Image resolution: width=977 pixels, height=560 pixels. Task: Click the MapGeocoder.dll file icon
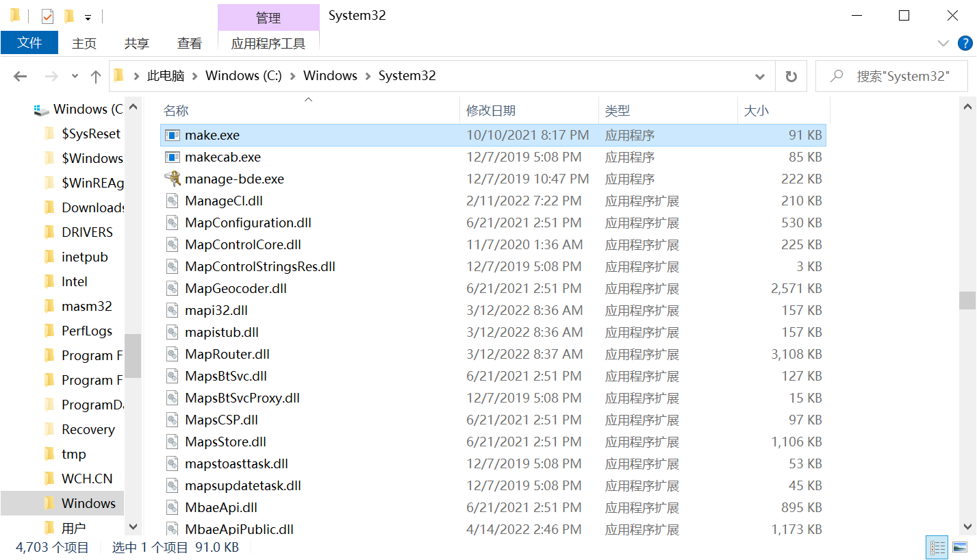tap(172, 289)
